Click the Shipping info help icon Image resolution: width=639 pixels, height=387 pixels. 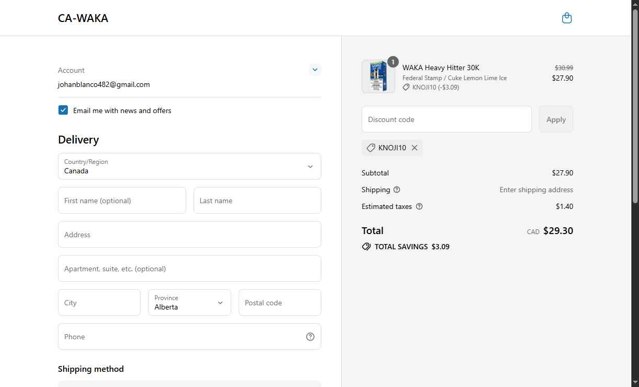click(x=397, y=189)
